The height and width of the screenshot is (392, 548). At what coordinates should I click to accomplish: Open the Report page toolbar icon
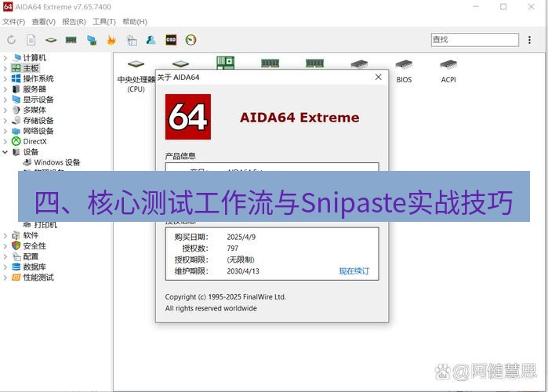pos(31,40)
